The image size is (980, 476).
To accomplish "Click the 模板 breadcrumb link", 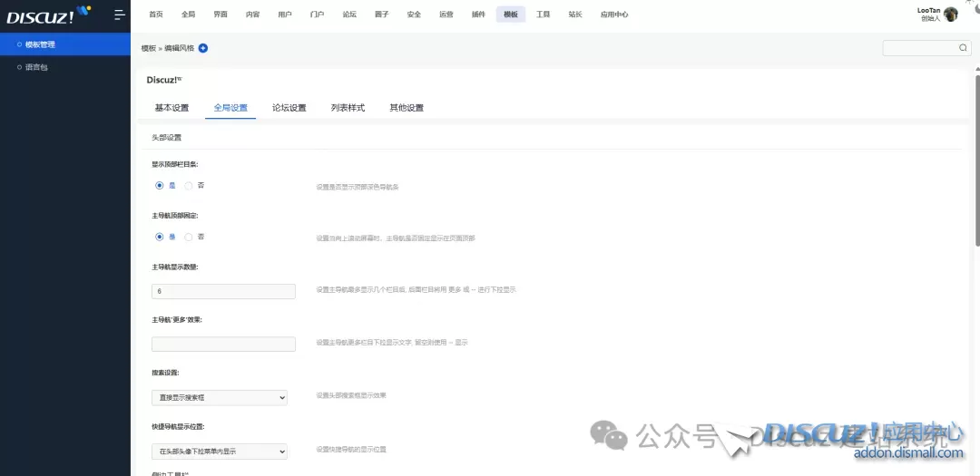I will [x=148, y=48].
